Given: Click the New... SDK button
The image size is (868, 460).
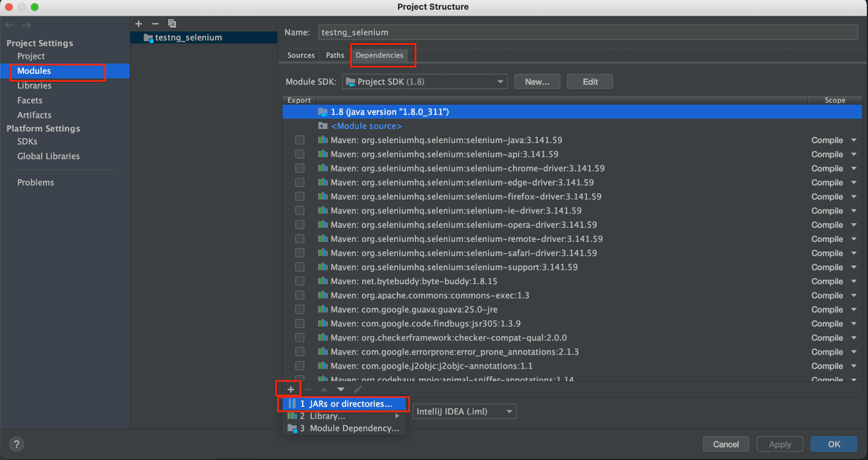Looking at the screenshot, I should coord(537,82).
